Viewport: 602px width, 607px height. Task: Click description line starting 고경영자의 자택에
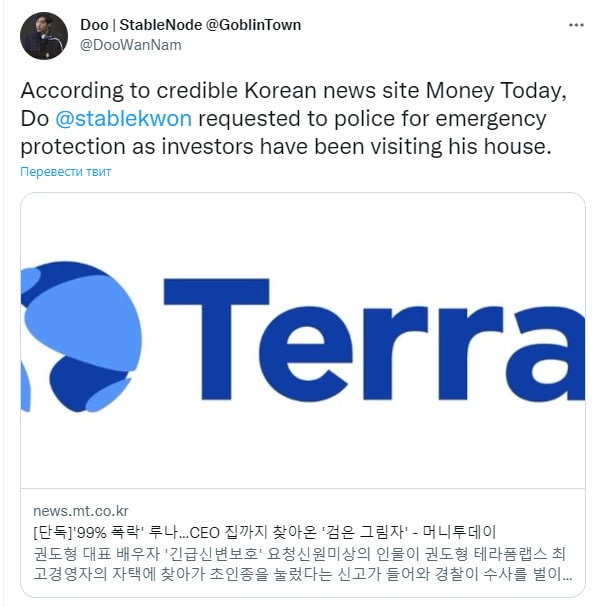303,574
